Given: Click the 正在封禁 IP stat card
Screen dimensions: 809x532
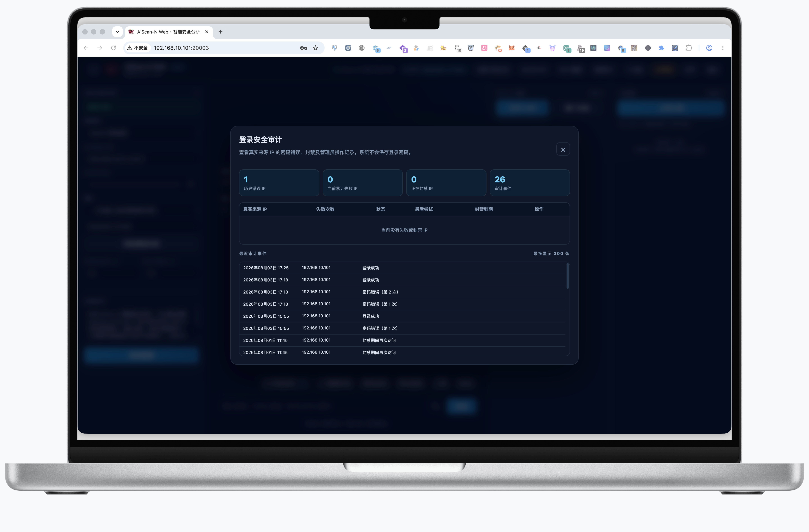Looking at the screenshot, I should [446, 183].
